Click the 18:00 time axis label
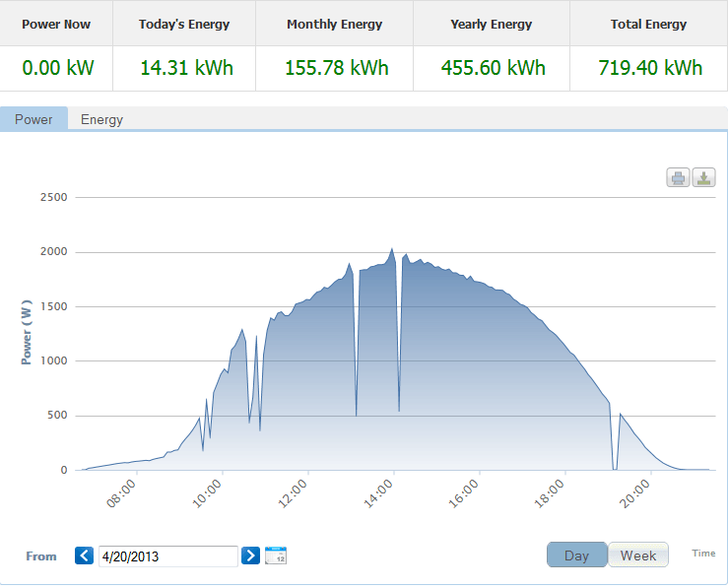 pyautogui.click(x=550, y=493)
